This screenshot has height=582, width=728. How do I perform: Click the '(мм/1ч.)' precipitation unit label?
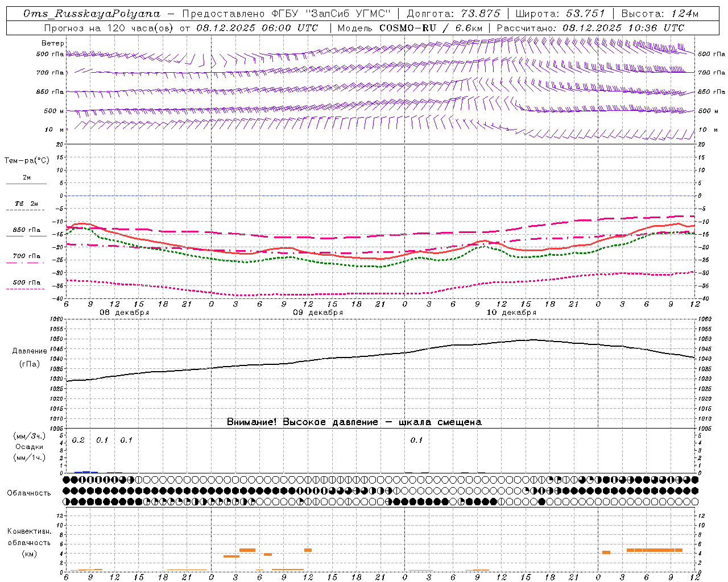click(30, 458)
